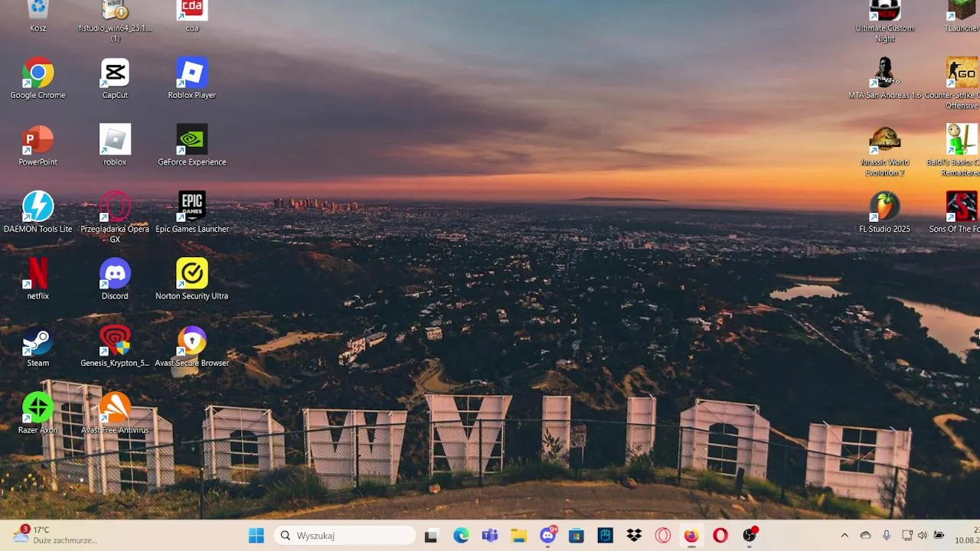980x551 pixels.
Task: Switch to Firefox in the taskbar
Action: pos(691,536)
